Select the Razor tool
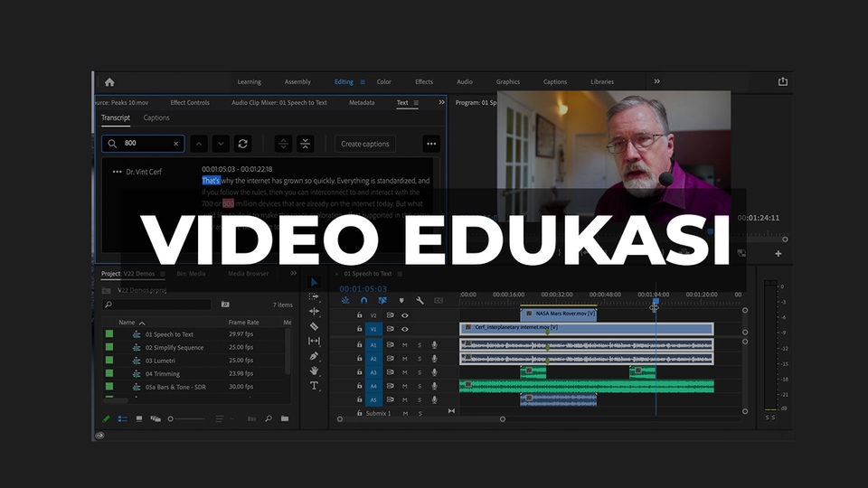 click(314, 326)
